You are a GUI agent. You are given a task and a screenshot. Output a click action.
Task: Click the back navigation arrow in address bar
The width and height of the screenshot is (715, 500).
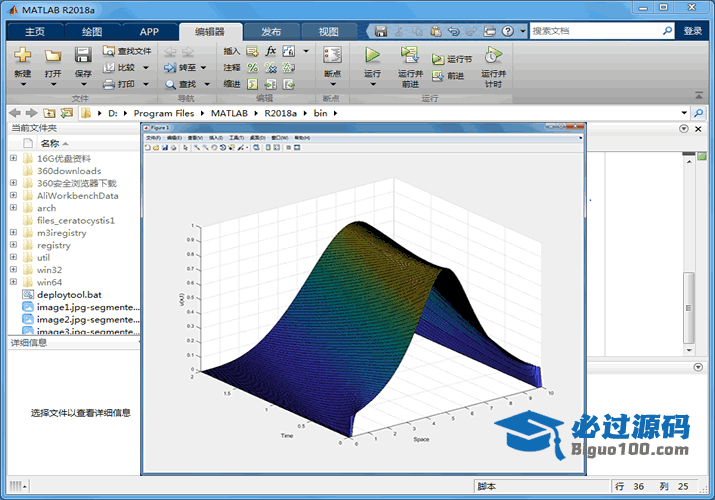(x=15, y=113)
